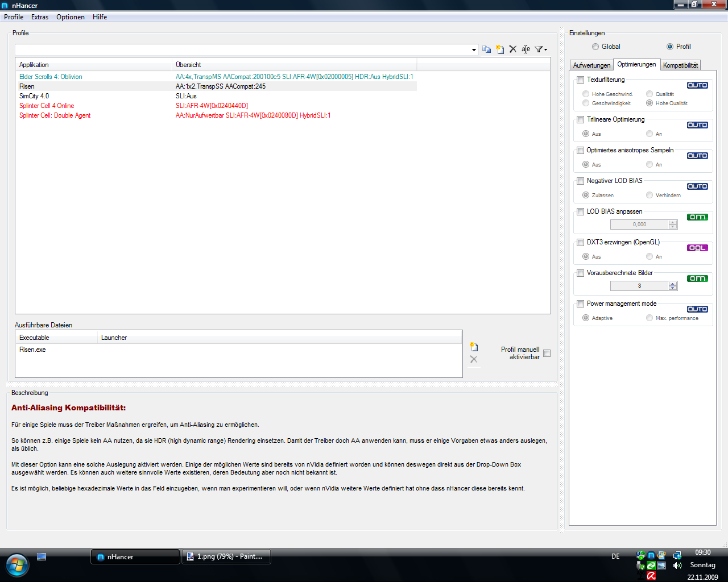Screen dimensions: 728x582
Task: Switch to the Kompatibilität tab
Action: 680,65
